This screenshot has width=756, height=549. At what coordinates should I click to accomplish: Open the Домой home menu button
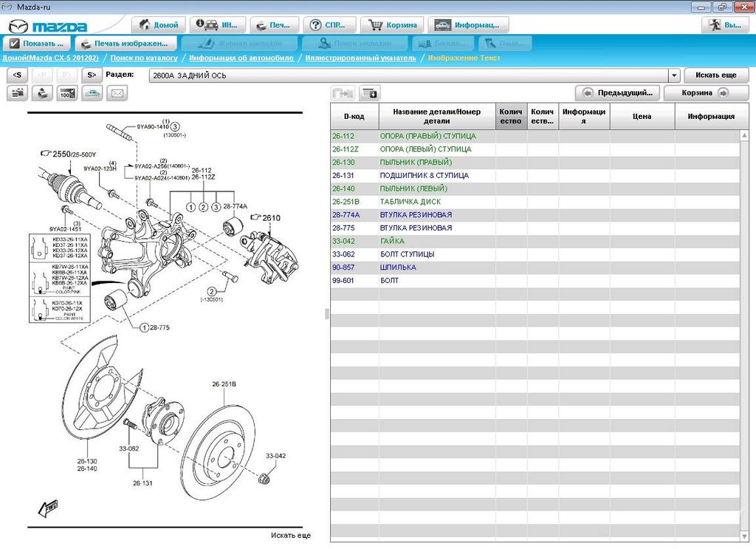(x=158, y=25)
